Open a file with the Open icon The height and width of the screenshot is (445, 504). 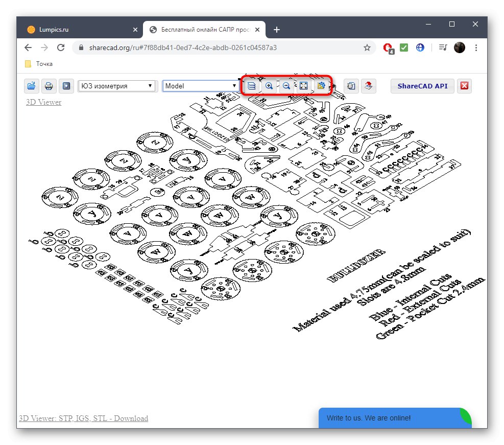point(32,86)
